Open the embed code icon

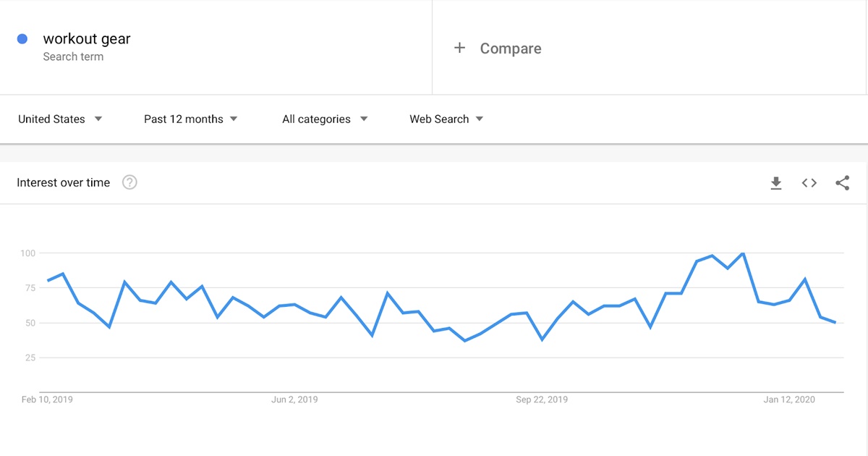tap(809, 183)
